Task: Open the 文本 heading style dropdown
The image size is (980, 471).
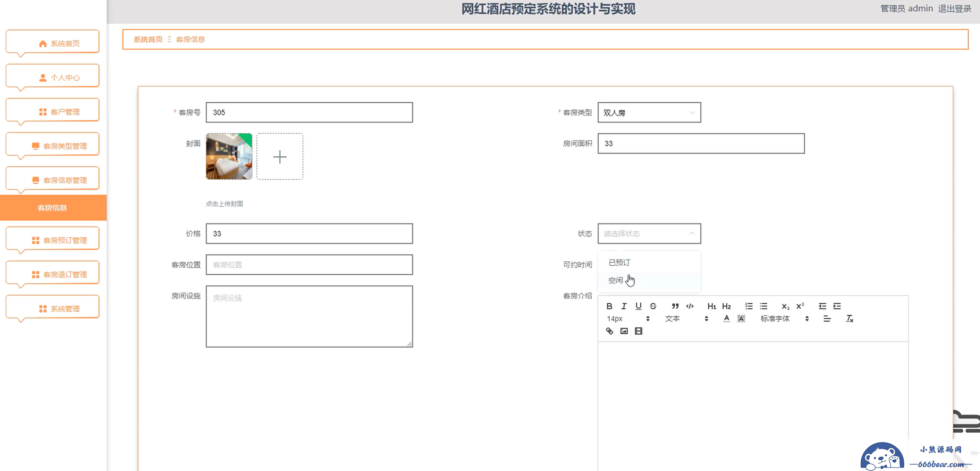Action: (687, 318)
